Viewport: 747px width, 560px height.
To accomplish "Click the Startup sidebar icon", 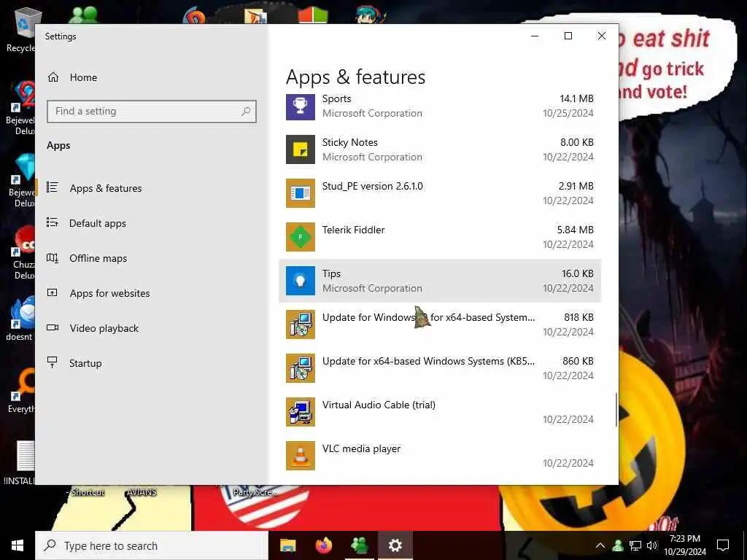I will [53, 363].
